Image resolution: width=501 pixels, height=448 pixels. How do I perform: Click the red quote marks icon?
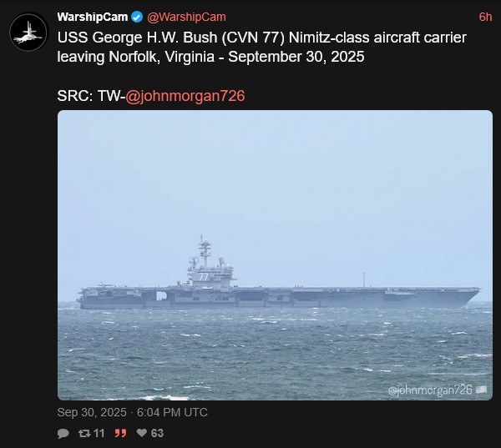pos(120,433)
